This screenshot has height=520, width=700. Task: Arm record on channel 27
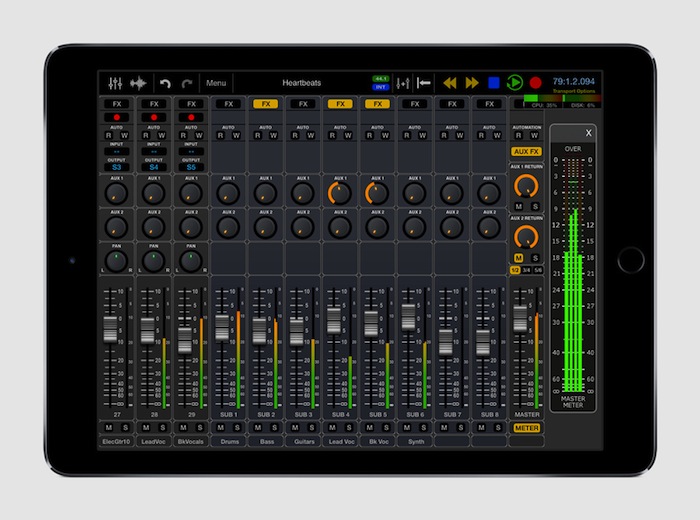click(117, 117)
